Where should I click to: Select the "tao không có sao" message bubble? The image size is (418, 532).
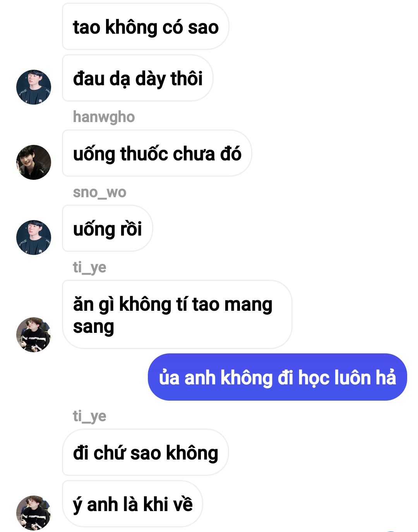point(146,27)
